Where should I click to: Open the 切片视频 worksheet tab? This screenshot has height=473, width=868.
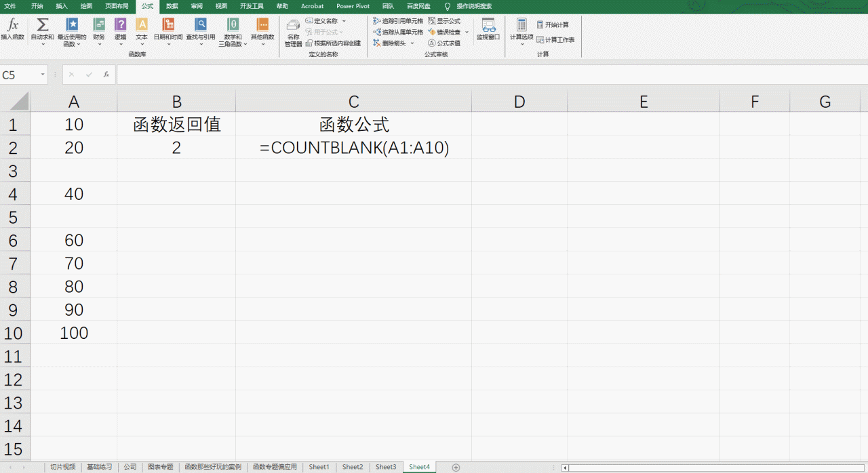click(x=63, y=467)
